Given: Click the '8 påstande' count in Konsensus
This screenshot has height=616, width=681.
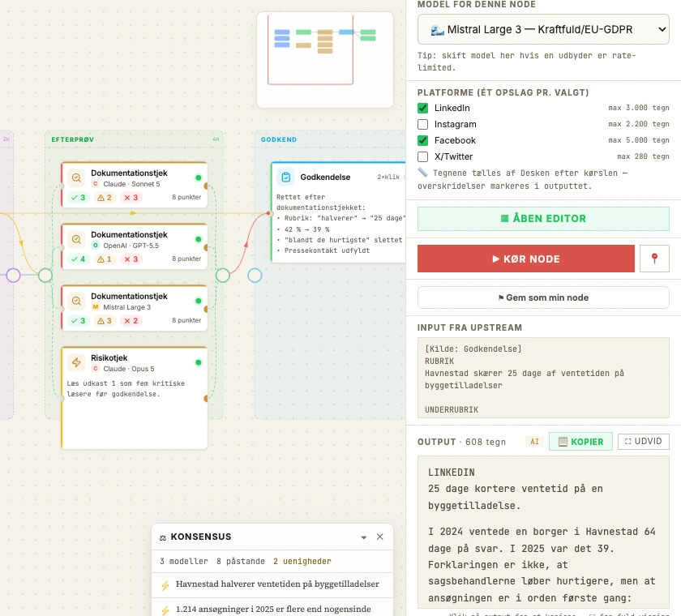Looking at the screenshot, I should click(x=241, y=562).
